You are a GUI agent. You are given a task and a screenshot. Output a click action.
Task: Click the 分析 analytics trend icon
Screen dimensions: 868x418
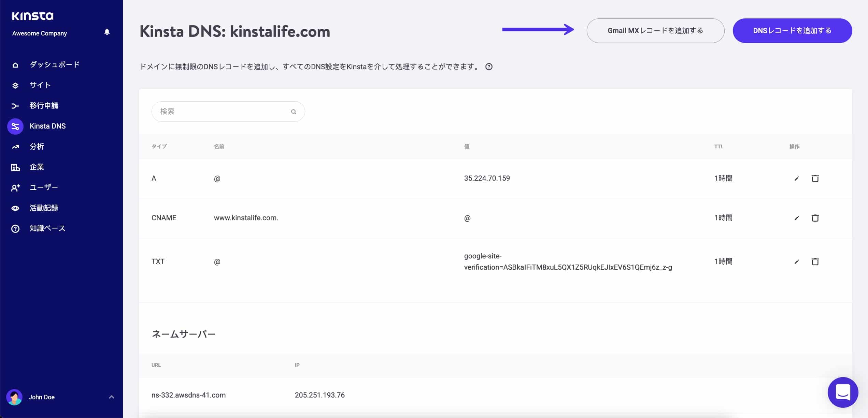point(15,147)
